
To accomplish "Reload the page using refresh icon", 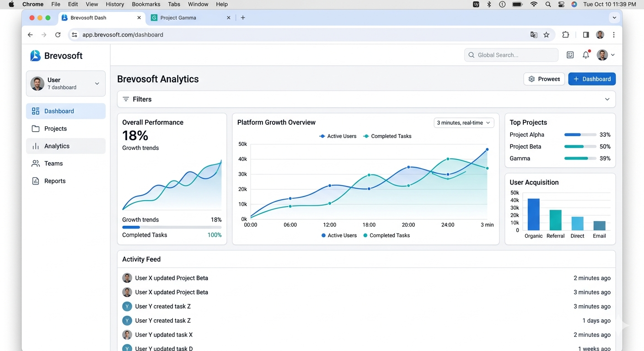I will (58, 35).
